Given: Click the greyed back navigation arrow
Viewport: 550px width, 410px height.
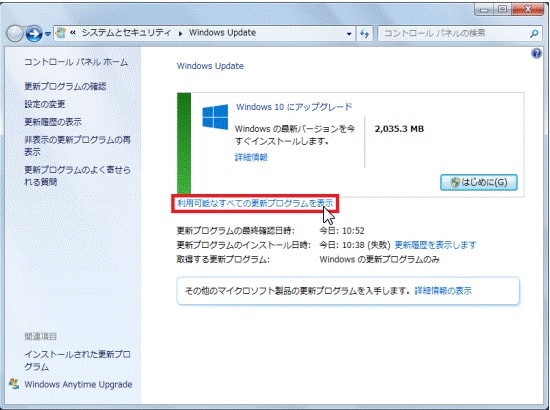Looking at the screenshot, I should tap(15, 34).
